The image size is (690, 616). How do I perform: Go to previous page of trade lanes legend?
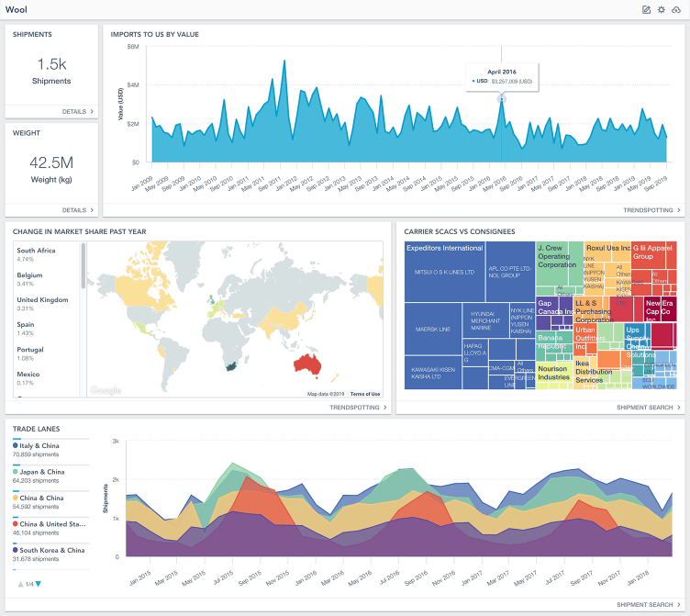20,584
